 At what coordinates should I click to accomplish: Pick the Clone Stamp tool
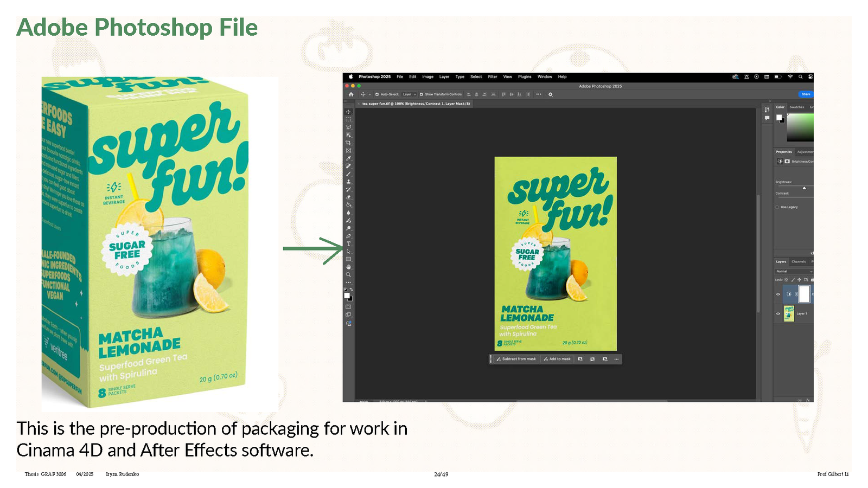[x=348, y=182]
